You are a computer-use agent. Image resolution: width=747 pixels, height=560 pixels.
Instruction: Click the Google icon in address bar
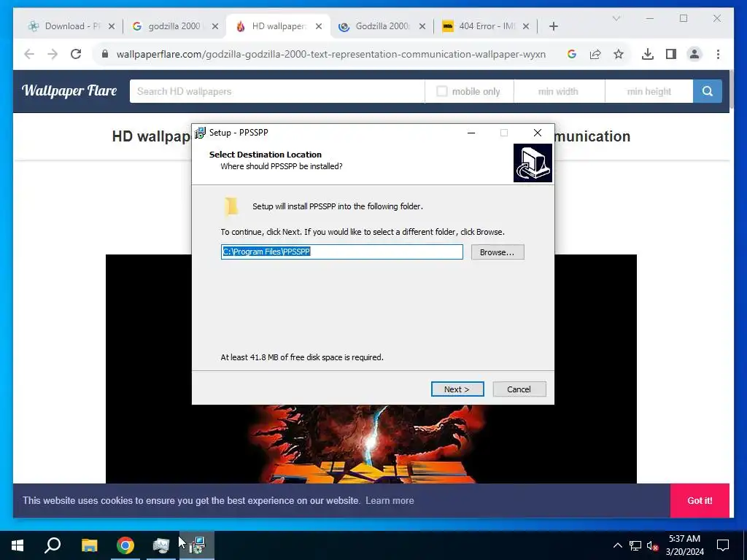point(572,54)
